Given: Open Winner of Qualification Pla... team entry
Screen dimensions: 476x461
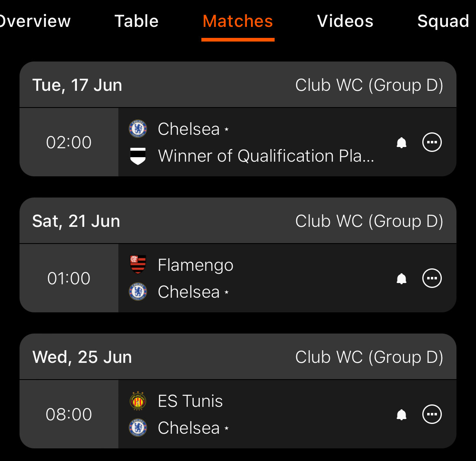Looking at the screenshot, I should pos(266,156).
